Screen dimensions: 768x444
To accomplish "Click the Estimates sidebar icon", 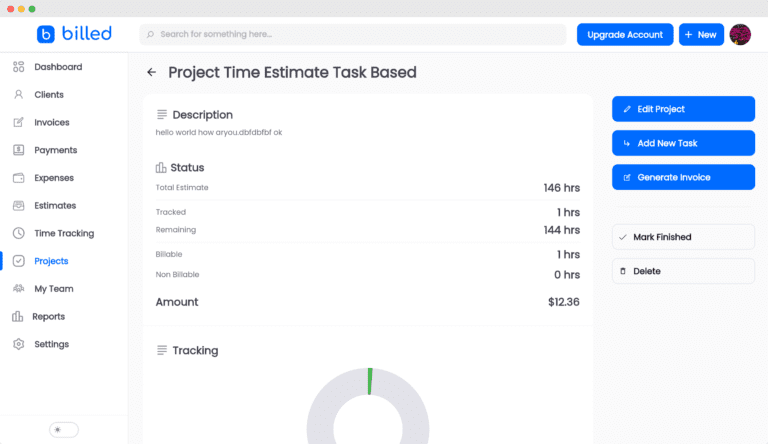I will point(19,205).
